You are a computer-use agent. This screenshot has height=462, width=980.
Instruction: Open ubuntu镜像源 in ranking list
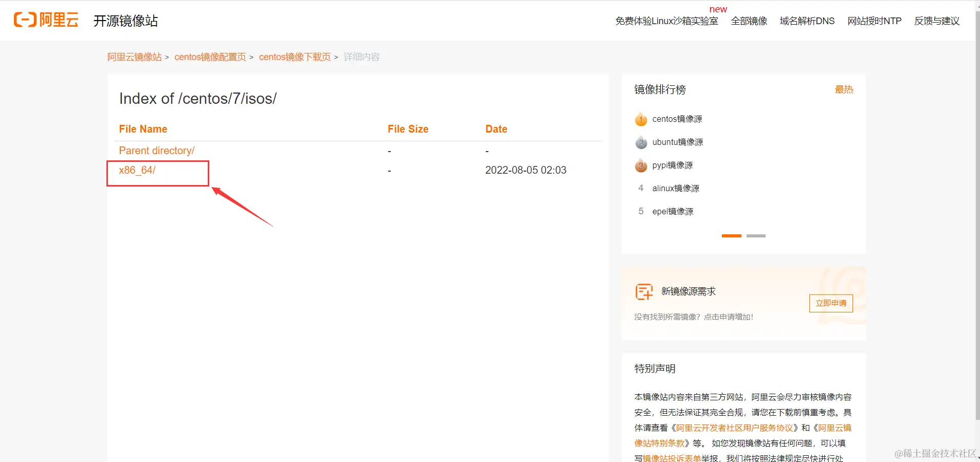pyautogui.click(x=677, y=142)
